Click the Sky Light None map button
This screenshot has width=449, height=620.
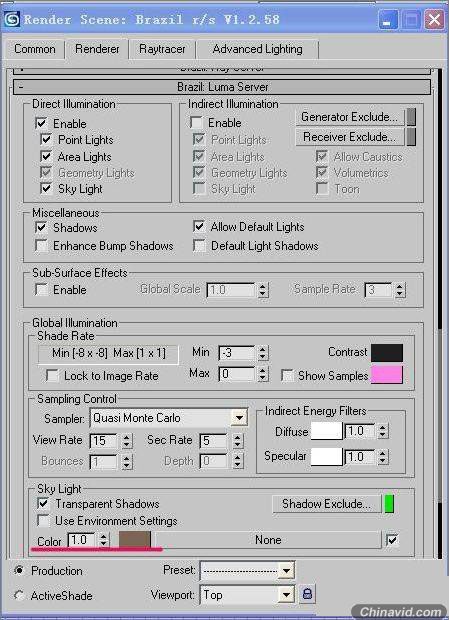pyautogui.click(x=268, y=540)
